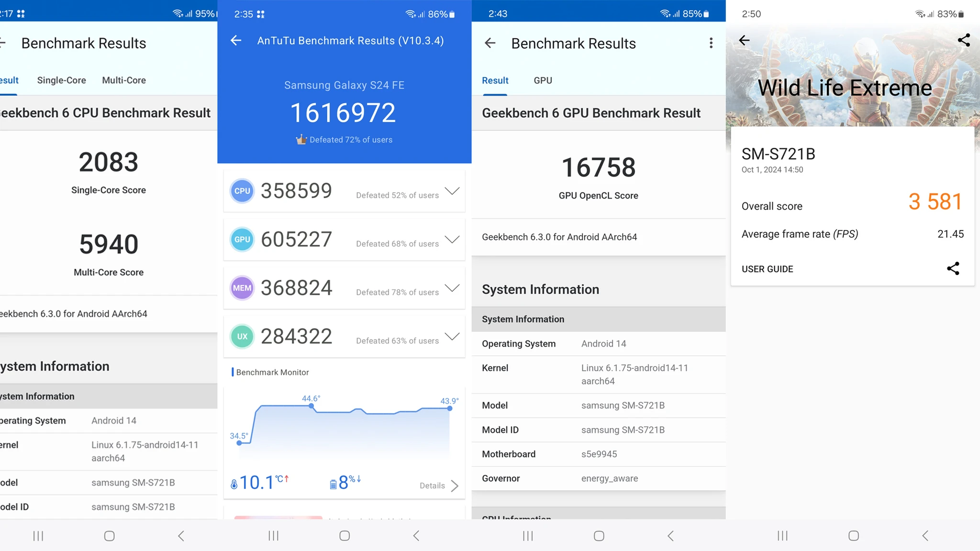Share result using icon beside USER GUIDE
Image resolution: width=980 pixels, height=551 pixels.
953,268
